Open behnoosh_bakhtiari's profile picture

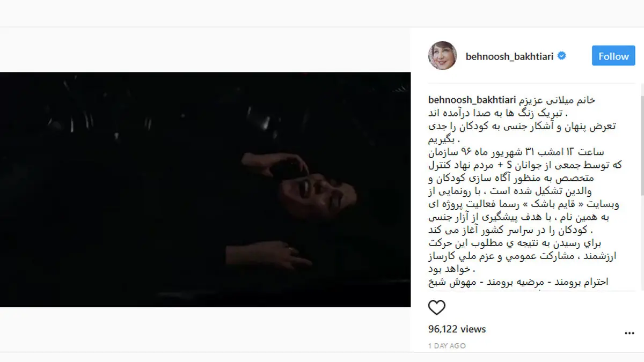pyautogui.click(x=442, y=55)
